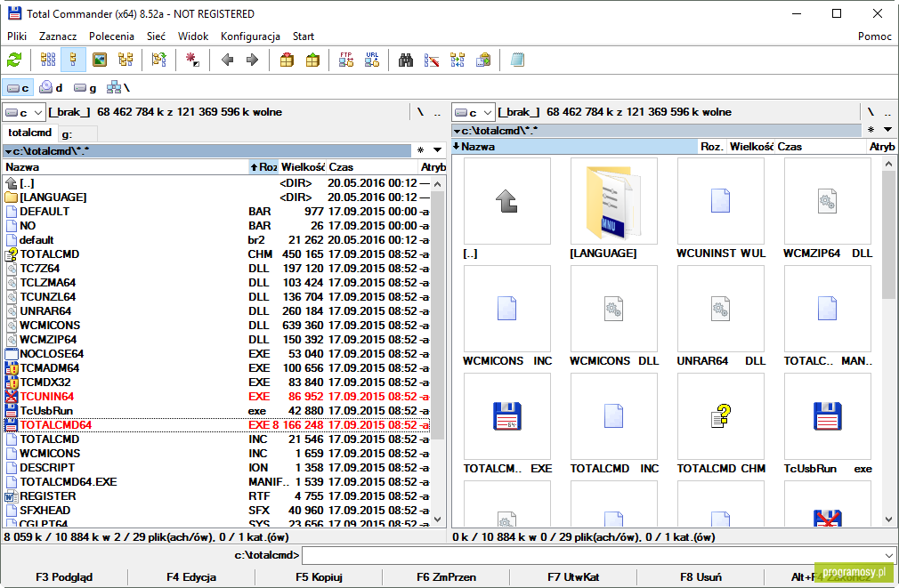This screenshot has width=899, height=588.
Task: Open the notepad icon in the toolbar
Action: [517, 60]
